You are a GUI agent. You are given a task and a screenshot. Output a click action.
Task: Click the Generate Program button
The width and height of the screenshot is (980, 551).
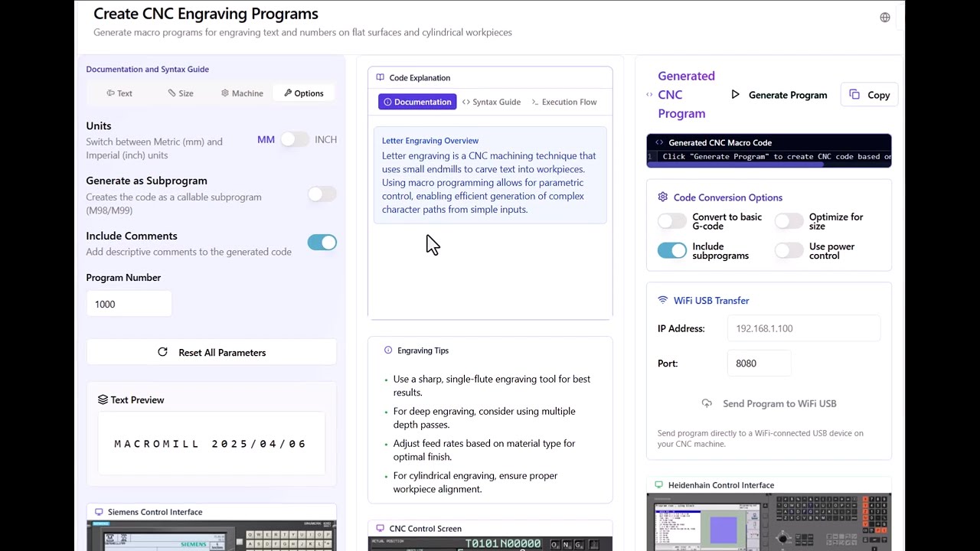point(779,95)
